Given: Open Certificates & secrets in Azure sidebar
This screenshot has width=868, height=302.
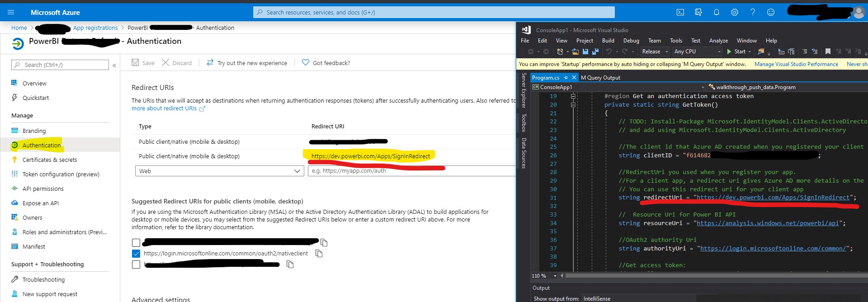Looking at the screenshot, I should (x=50, y=160).
